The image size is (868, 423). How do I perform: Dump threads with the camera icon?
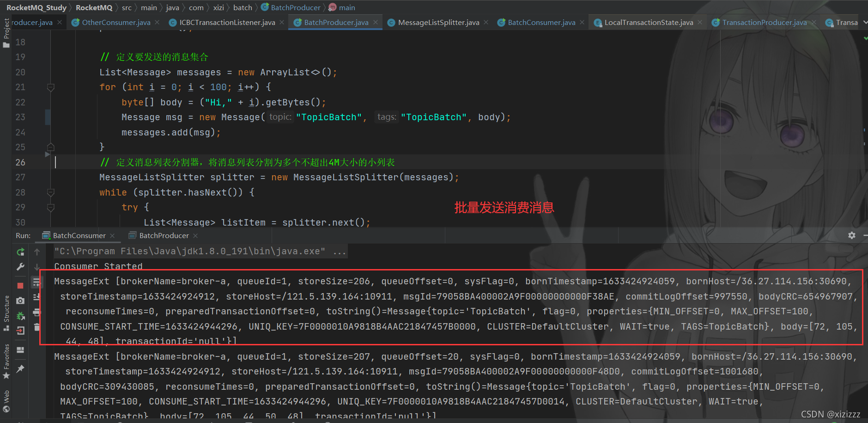(x=20, y=300)
